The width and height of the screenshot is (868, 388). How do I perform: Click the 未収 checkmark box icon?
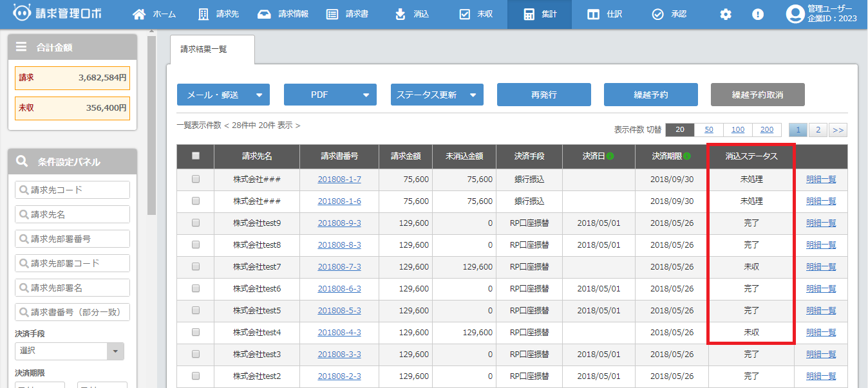pos(464,14)
